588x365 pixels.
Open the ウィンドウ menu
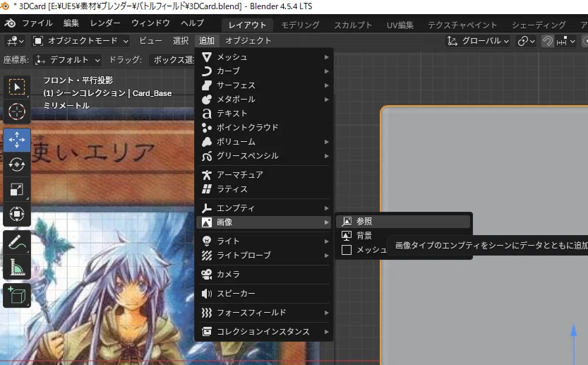coord(150,23)
